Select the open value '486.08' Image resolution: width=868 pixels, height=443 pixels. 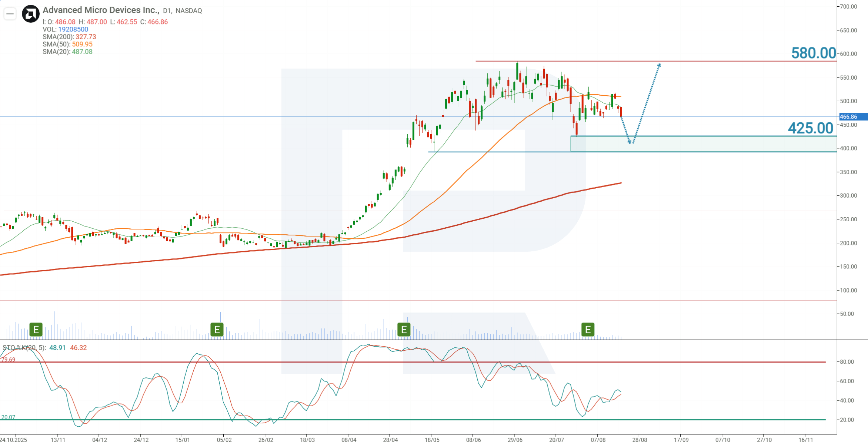click(65, 22)
